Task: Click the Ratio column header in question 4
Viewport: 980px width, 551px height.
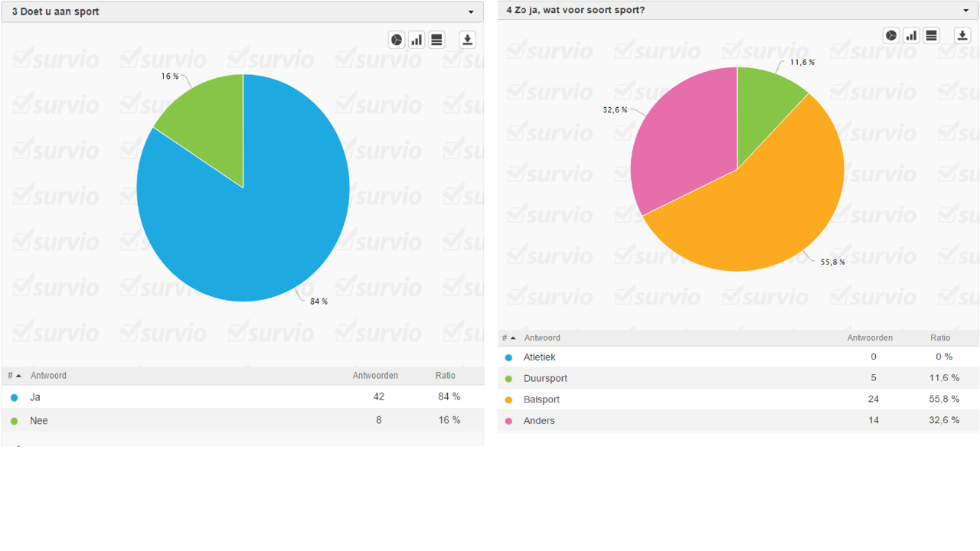Action: 939,338
